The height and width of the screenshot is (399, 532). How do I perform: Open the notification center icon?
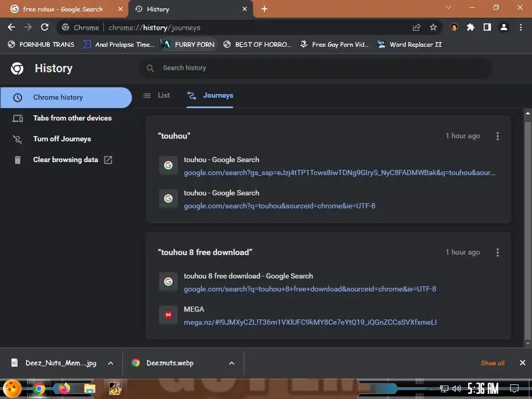point(514,389)
